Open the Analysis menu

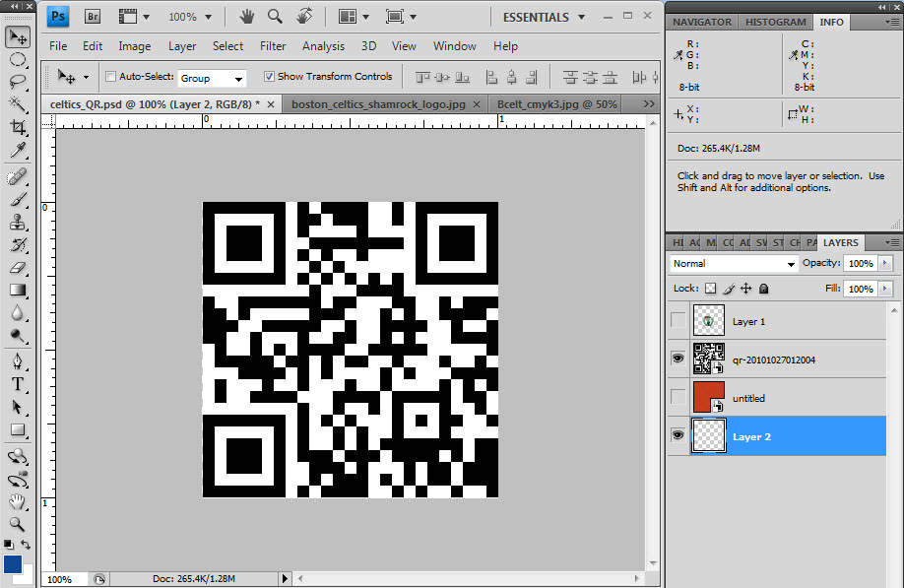[x=323, y=46]
